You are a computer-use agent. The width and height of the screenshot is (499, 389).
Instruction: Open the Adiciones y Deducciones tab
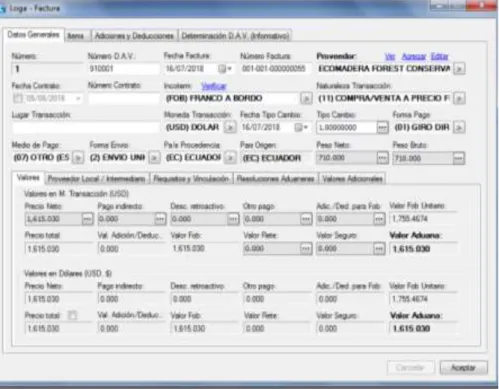click(x=134, y=36)
